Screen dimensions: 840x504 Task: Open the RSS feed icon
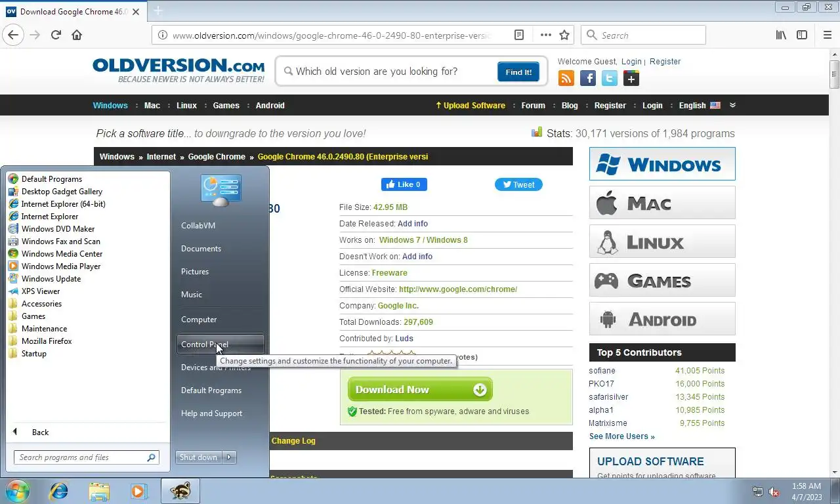(566, 79)
